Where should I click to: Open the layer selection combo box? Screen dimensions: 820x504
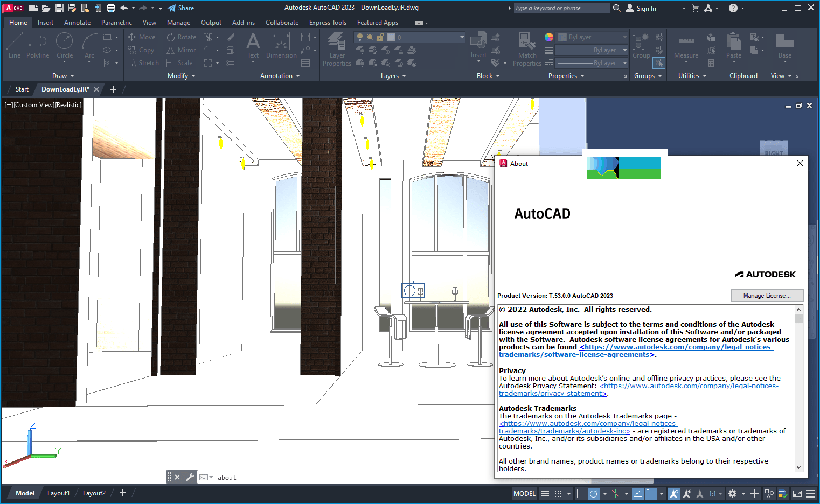click(x=409, y=37)
